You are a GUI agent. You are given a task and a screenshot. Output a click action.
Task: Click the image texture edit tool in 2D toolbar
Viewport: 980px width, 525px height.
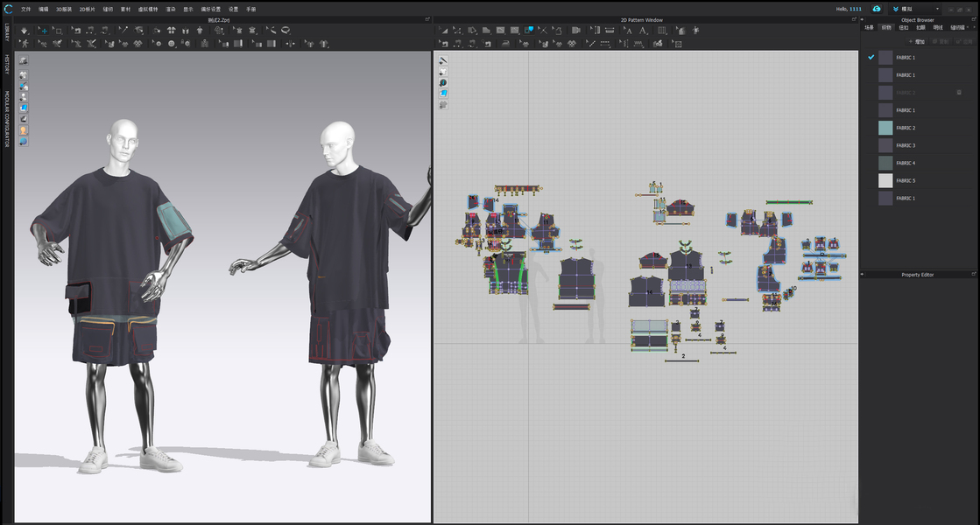pos(678,44)
